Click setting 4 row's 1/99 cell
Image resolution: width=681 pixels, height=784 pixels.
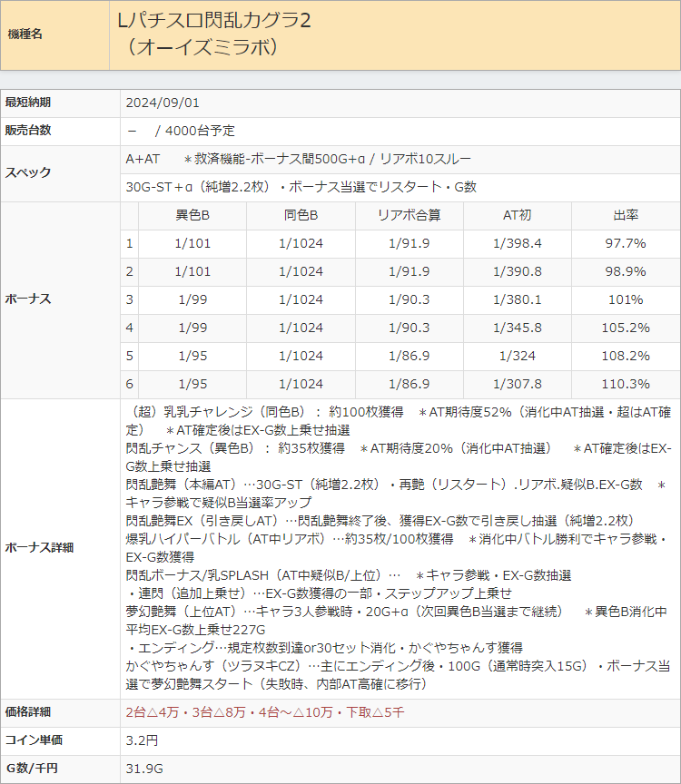(x=192, y=328)
